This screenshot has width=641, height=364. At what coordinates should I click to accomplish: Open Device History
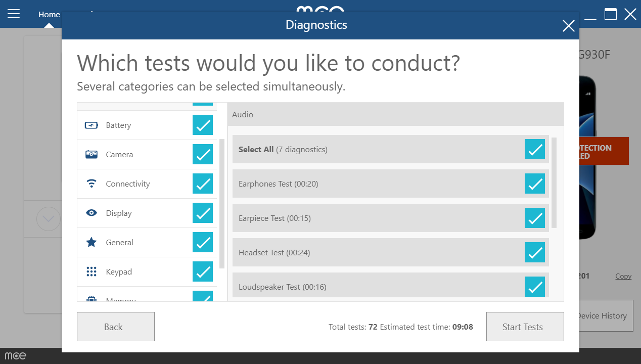(x=602, y=315)
